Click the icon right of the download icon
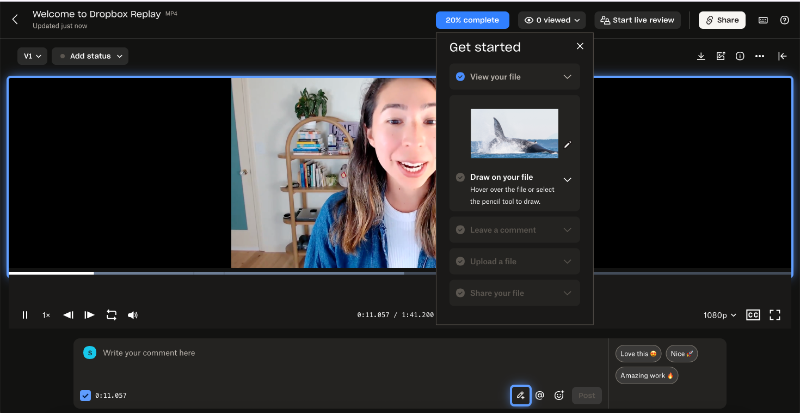Image resolution: width=800 pixels, height=413 pixels. 720,56
